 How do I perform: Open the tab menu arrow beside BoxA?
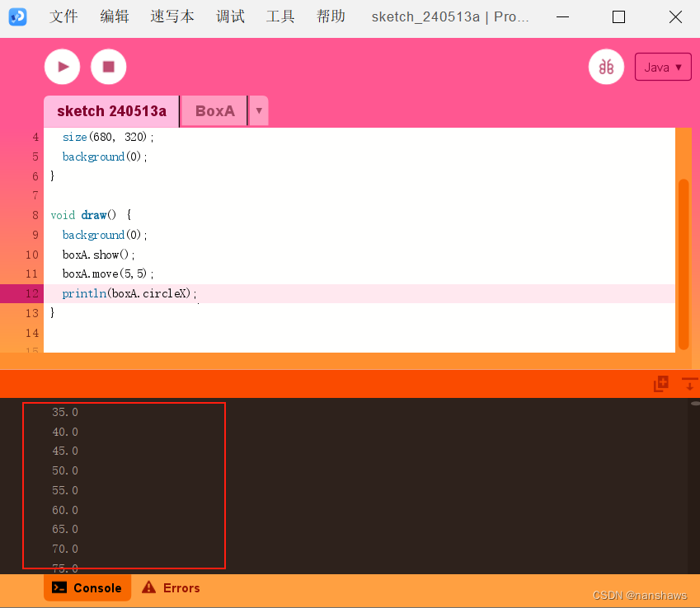pos(260,110)
